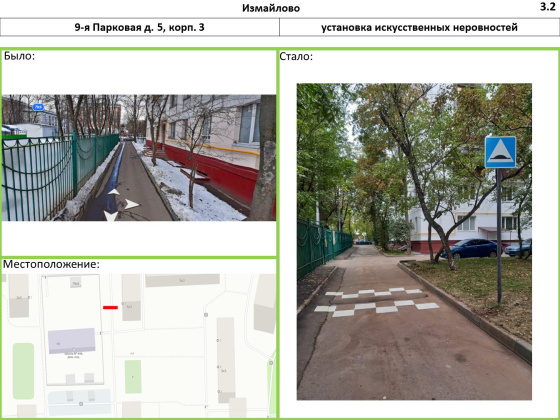
Task: Click the white checkered speed bump markings
Action: [x=376, y=302]
